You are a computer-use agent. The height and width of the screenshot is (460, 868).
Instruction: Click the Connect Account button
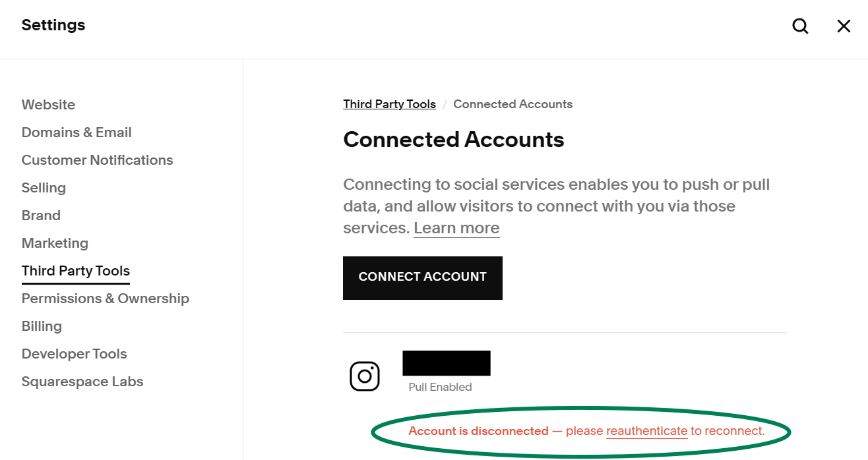423,278
